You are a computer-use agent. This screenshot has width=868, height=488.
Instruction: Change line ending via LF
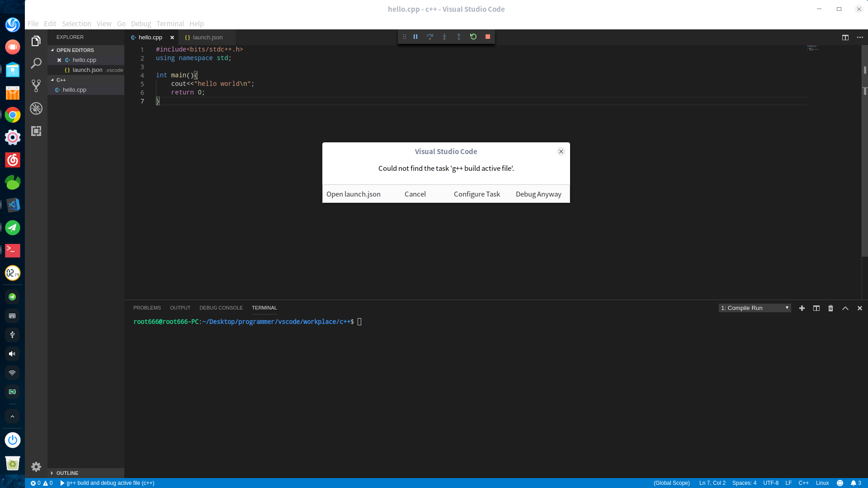788,483
